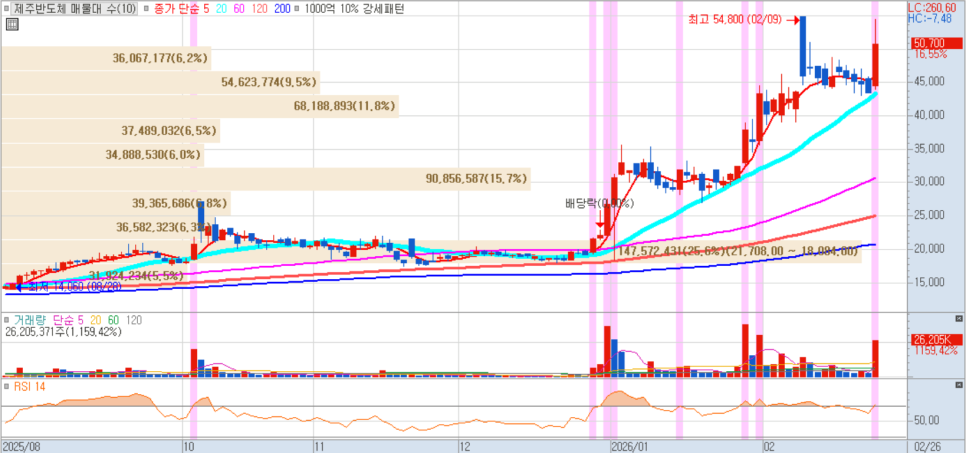Click the volume legend's green 60 label
The height and width of the screenshot is (453, 966).
coord(113,320)
